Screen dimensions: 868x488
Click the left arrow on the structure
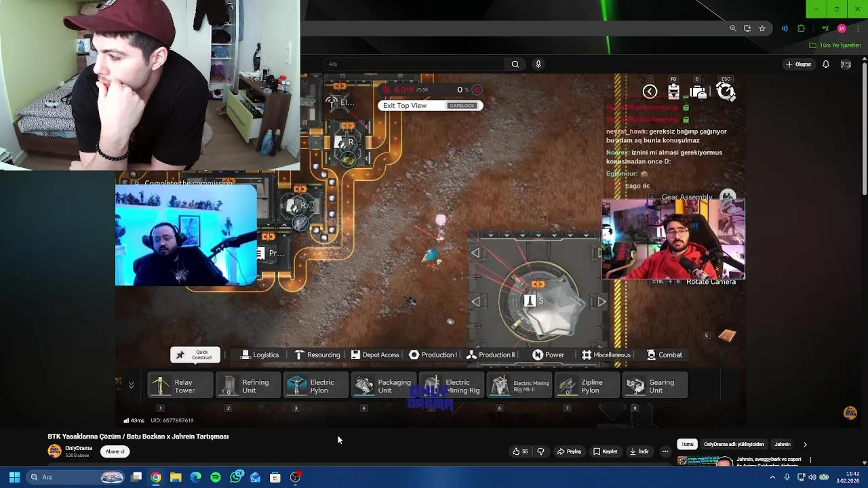(x=476, y=302)
